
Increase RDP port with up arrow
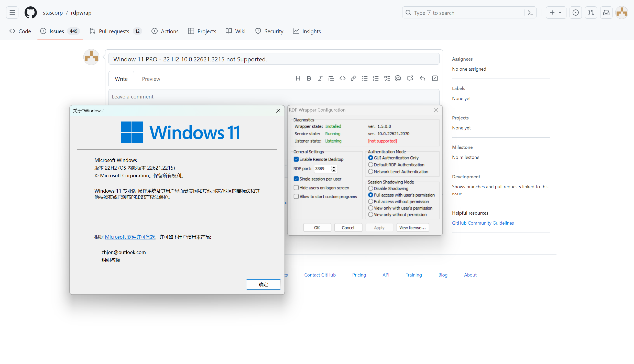point(334,168)
